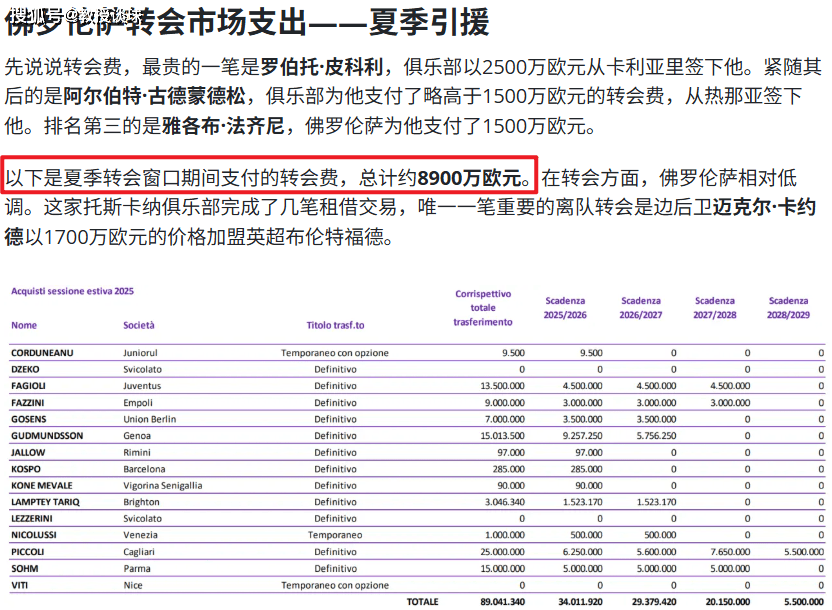Image resolution: width=832 pixels, height=610 pixels.
Task: Click the 'Scadenza 2028/2029' column header
Action: click(787, 307)
